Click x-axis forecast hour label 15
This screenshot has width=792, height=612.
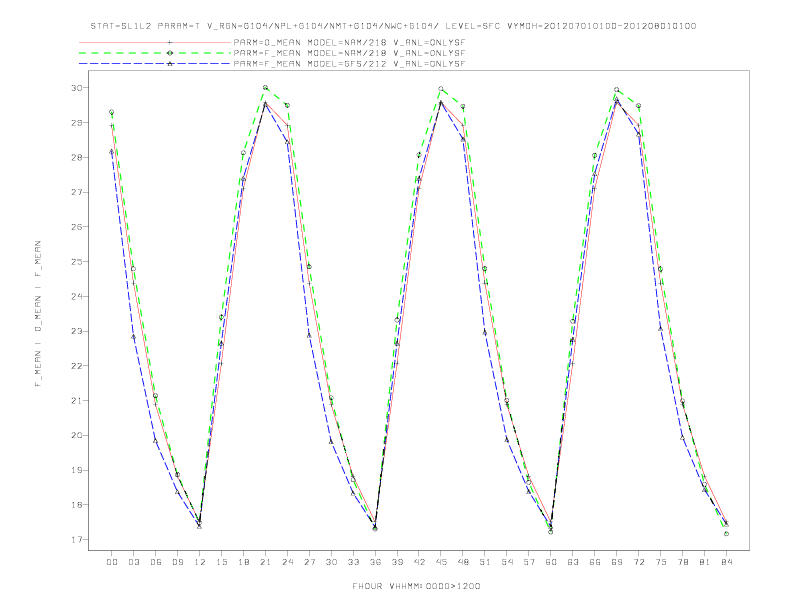pyautogui.click(x=221, y=562)
